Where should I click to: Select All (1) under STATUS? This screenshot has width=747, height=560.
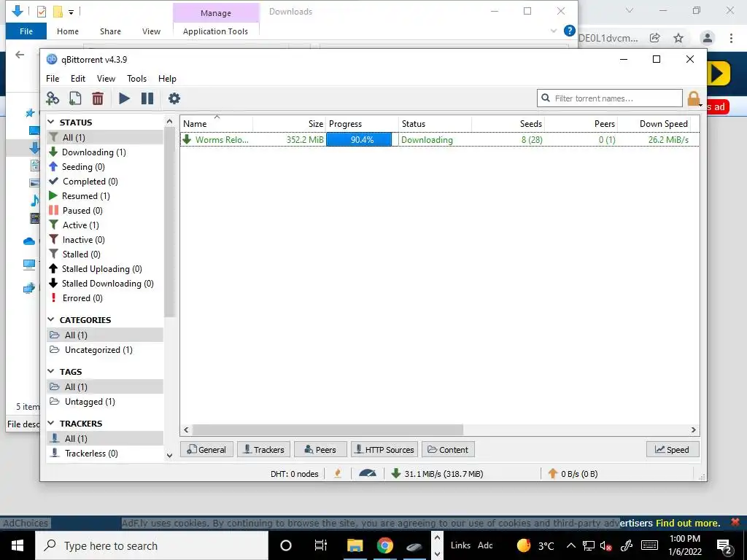[x=105, y=138]
